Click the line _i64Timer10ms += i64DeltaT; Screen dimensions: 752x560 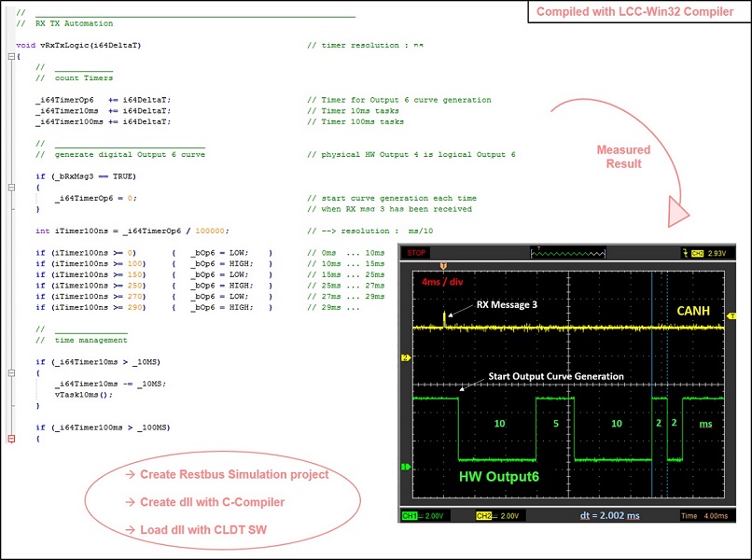point(103,111)
